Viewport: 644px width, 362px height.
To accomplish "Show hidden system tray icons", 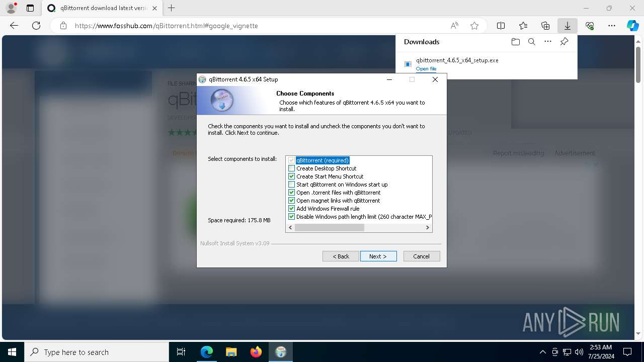I will click(x=542, y=352).
